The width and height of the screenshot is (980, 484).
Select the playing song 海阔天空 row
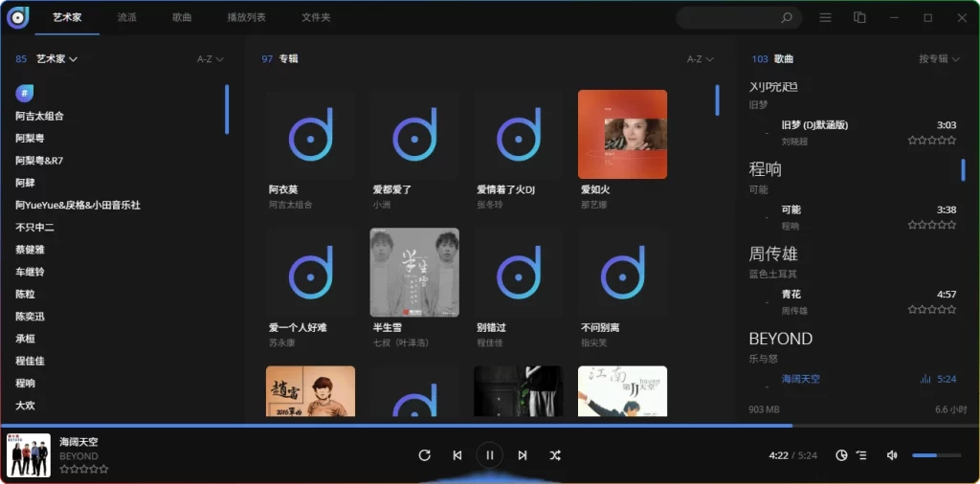854,379
